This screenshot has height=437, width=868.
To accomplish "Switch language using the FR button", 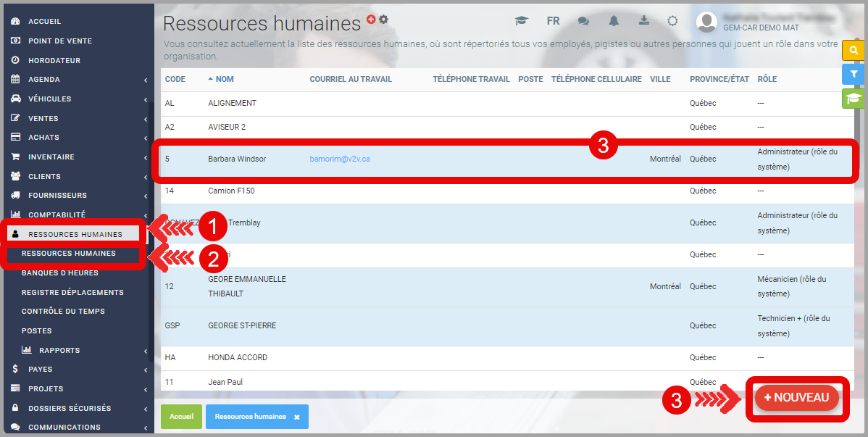I will (x=553, y=21).
